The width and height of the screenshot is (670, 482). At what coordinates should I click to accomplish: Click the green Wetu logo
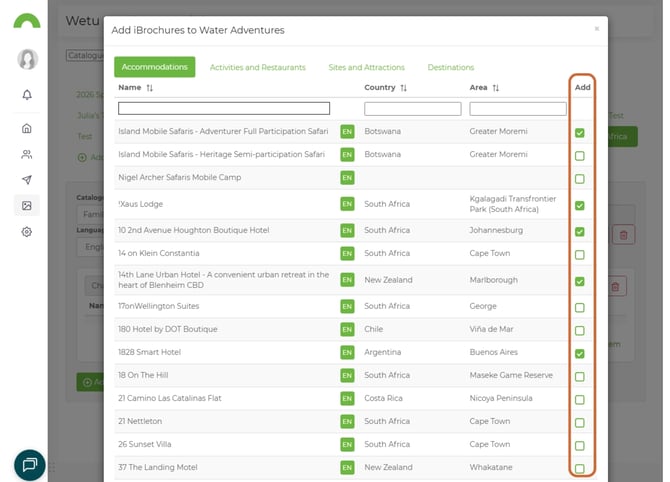27,21
